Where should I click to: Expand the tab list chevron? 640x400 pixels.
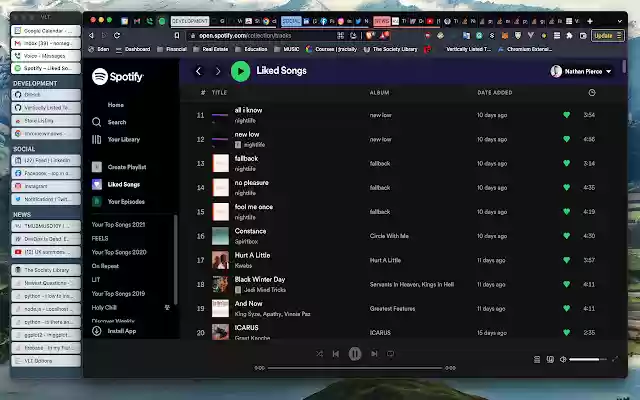click(619, 21)
